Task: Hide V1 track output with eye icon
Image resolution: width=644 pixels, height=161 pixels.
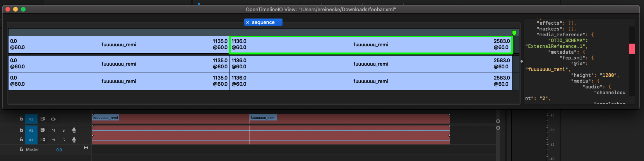Action: pyautogui.click(x=53, y=119)
